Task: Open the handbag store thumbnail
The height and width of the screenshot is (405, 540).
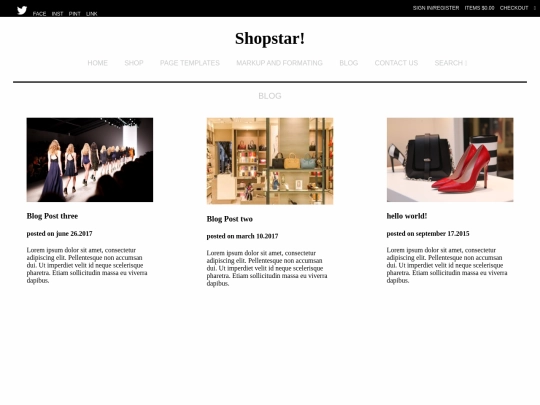Action: coord(270,161)
